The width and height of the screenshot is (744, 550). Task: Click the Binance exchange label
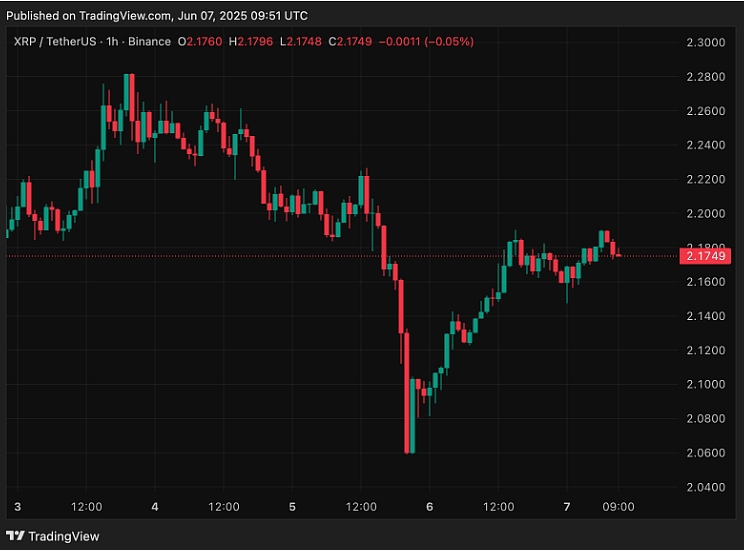pyautogui.click(x=149, y=42)
